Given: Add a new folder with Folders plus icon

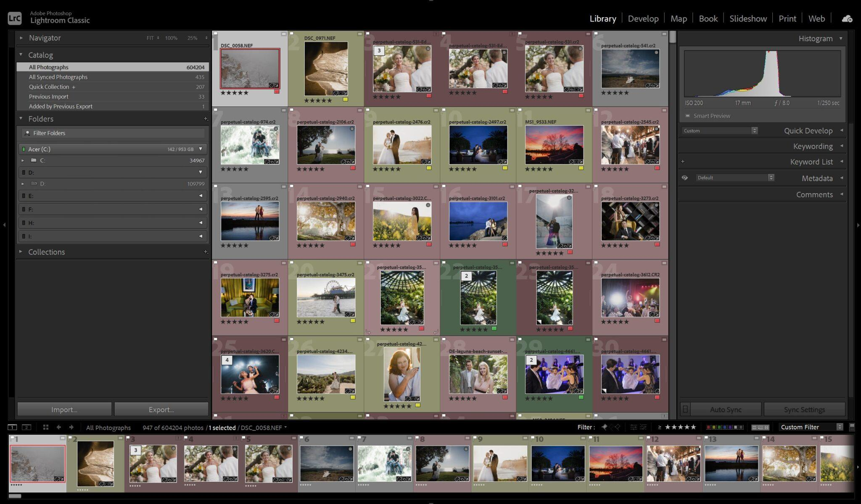Looking at the screenshot, I should (x=206, y=119).
